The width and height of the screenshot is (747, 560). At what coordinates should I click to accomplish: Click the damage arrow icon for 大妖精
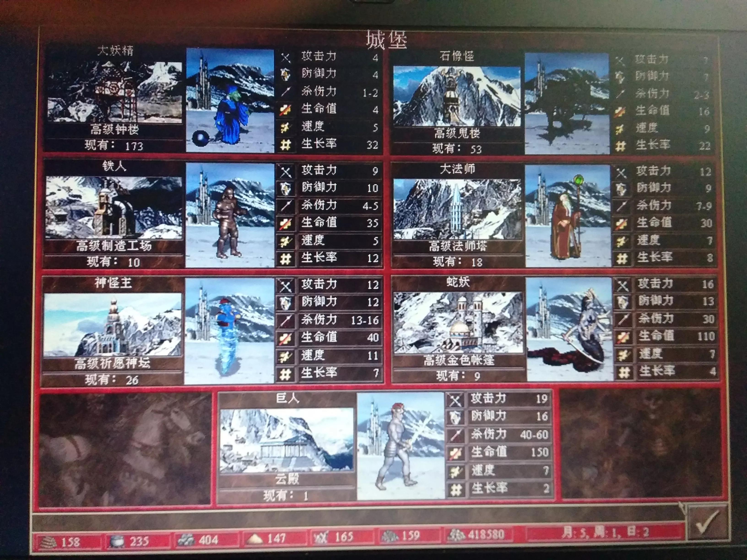[286, 92]
